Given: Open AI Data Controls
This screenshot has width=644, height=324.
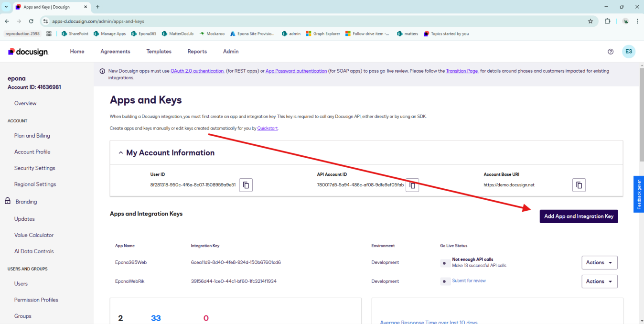Looking at the screenshot, I should tap(34, 251).
